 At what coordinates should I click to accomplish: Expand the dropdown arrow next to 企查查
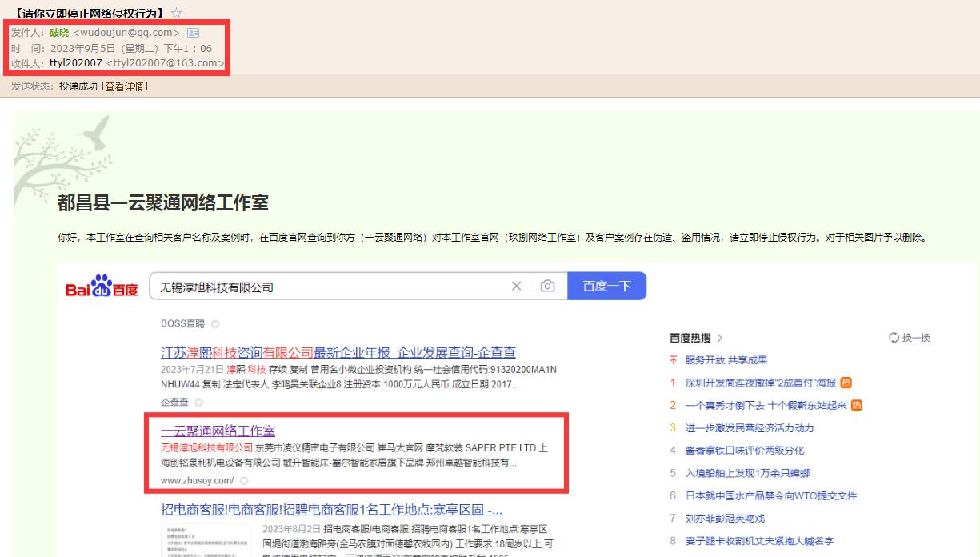[198, 403]
